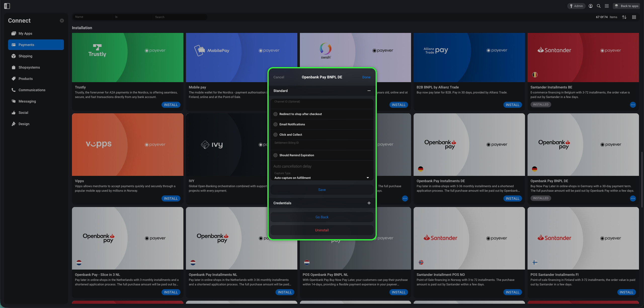Viewport: 644px width, 308px height.
Task: Open the Capture Type dropdown
Action: pyautogui.click(x=322, y=176)
